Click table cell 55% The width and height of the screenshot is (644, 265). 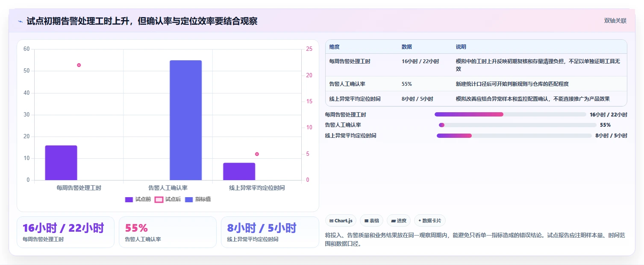coord(407,84)
